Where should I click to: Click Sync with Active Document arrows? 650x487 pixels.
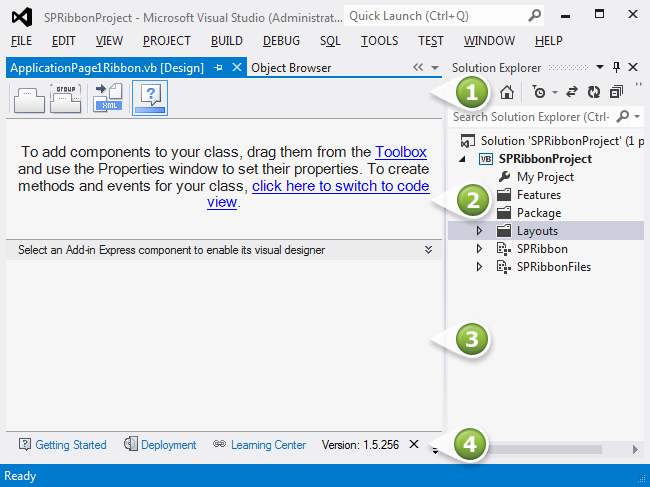tap(572, 92)
